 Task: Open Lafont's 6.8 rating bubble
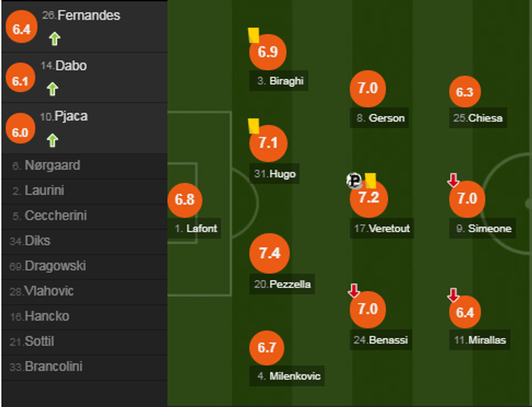pos(185,199)
